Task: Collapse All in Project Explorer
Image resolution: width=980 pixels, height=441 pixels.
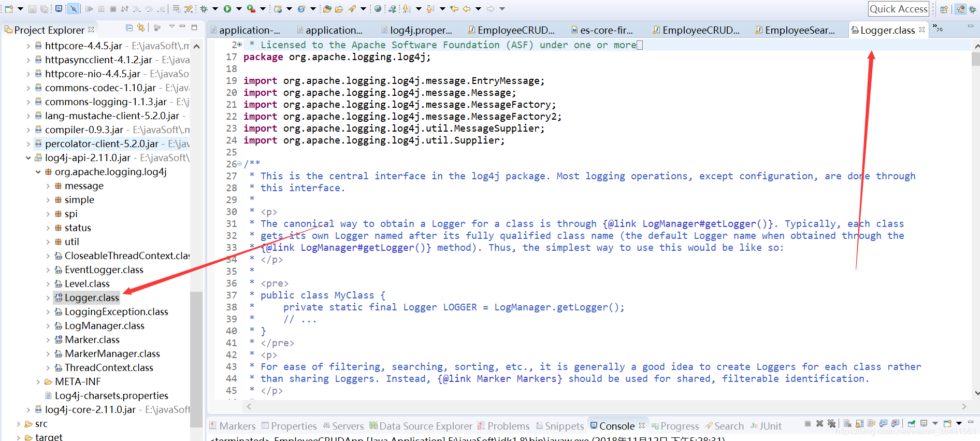Action: pyautogui.click(x=129, y=27)
